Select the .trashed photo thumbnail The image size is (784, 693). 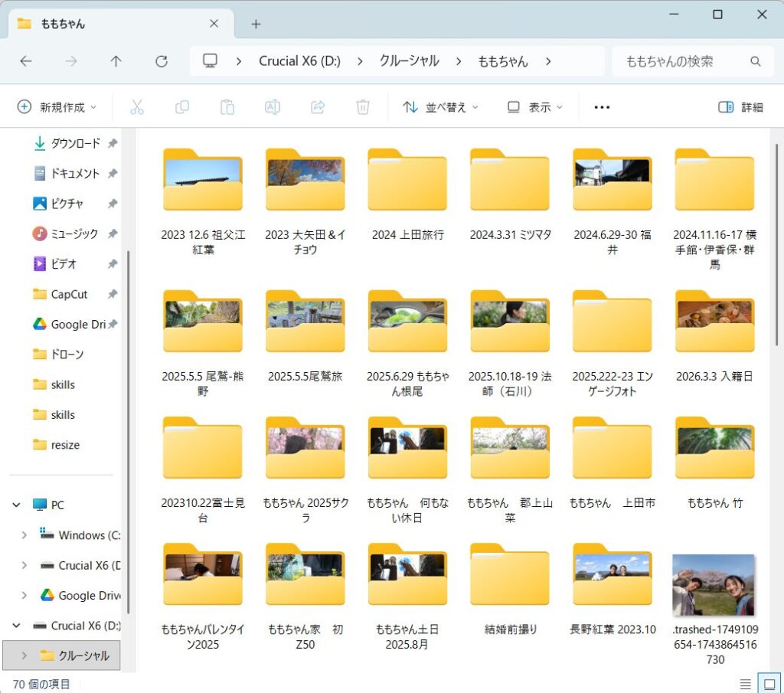pyautogui.click(x=714, y=586)
